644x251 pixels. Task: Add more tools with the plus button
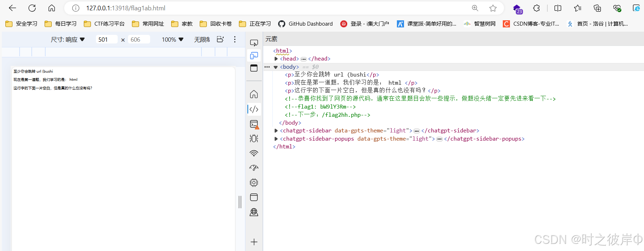click(254, 242)
